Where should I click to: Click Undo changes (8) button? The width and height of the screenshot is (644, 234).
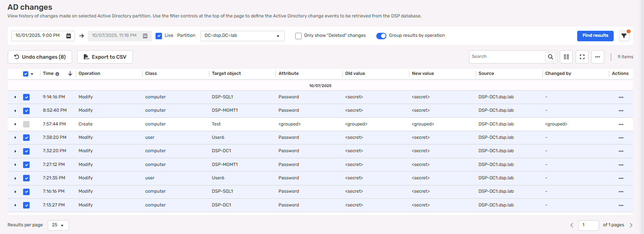[x=40, y=57]
